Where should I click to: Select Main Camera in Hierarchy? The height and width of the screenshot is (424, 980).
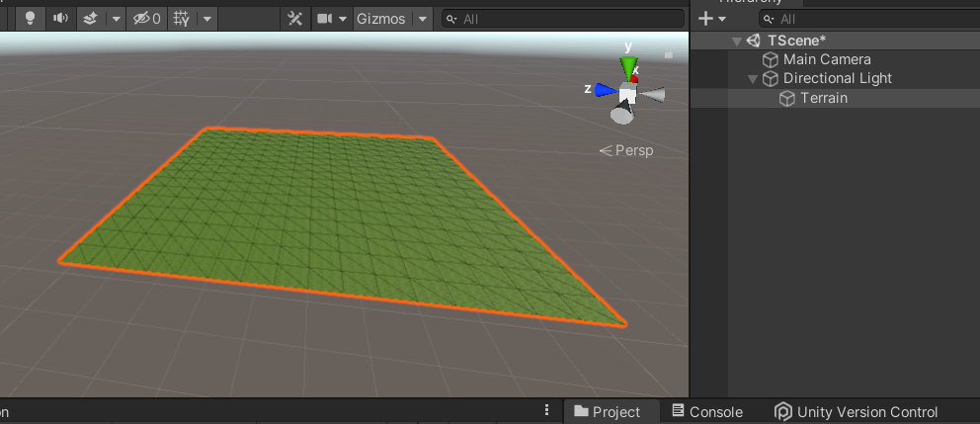pos(826,59)
